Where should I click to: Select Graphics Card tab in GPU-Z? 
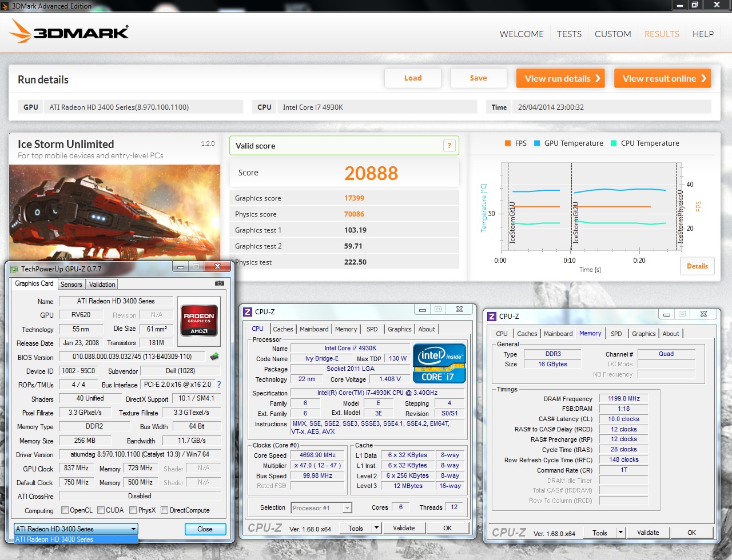[34, 283]
